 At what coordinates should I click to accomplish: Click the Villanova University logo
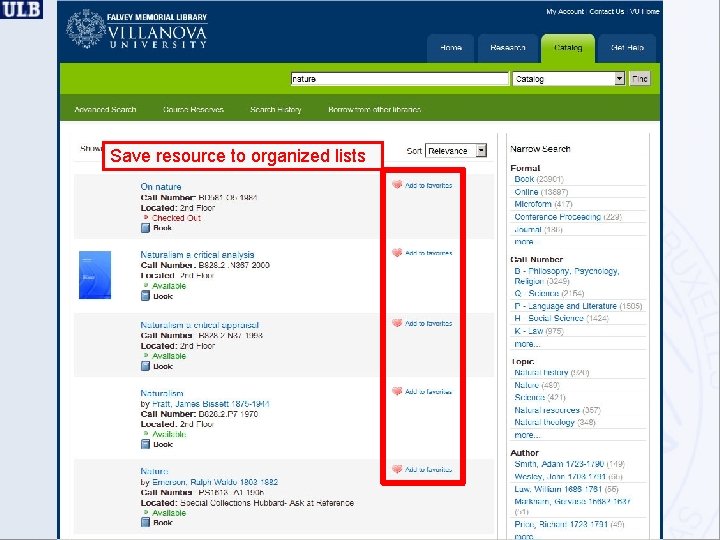136,30
